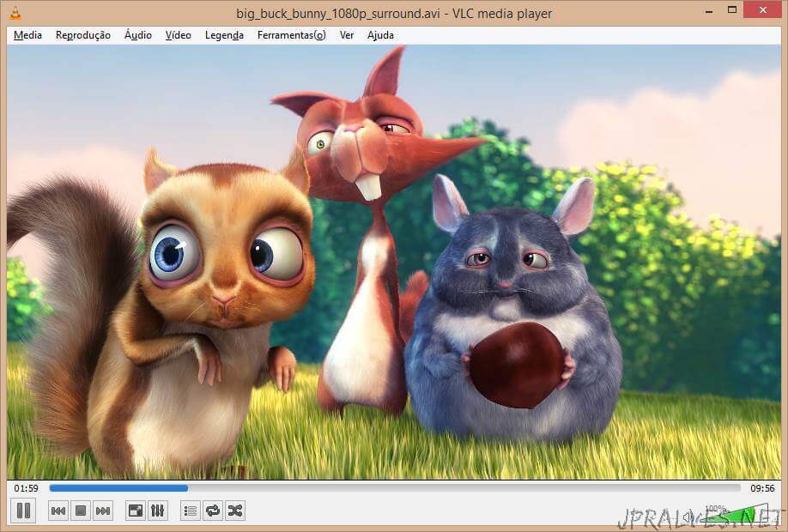788x532 pixels.
Task: Maximize the VLC media player window
Action: (732, 10)
